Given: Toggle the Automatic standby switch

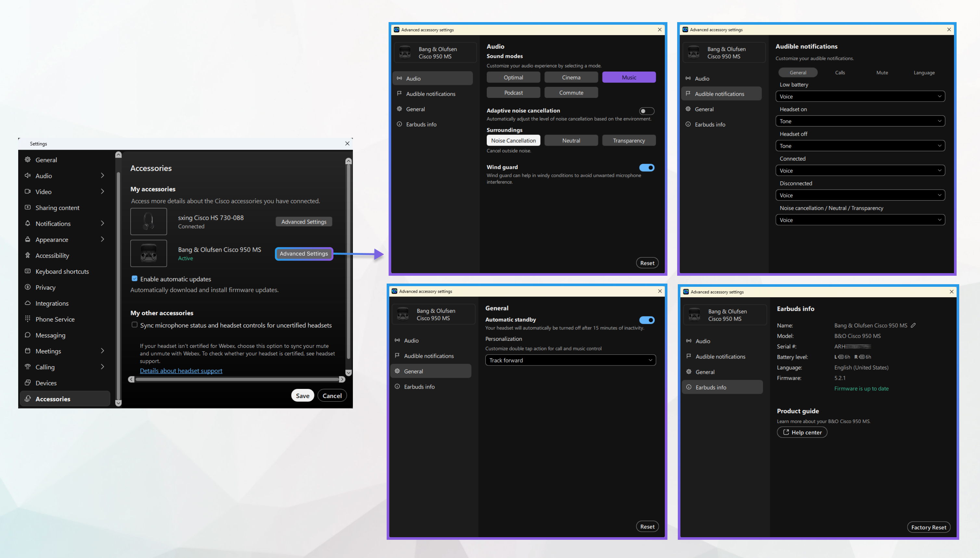Looking at the screenshot, I should (x=647, y=320).
